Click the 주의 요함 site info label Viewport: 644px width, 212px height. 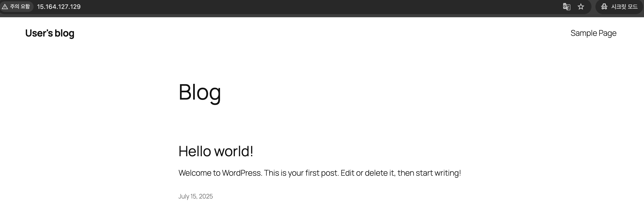coord(20,6)
